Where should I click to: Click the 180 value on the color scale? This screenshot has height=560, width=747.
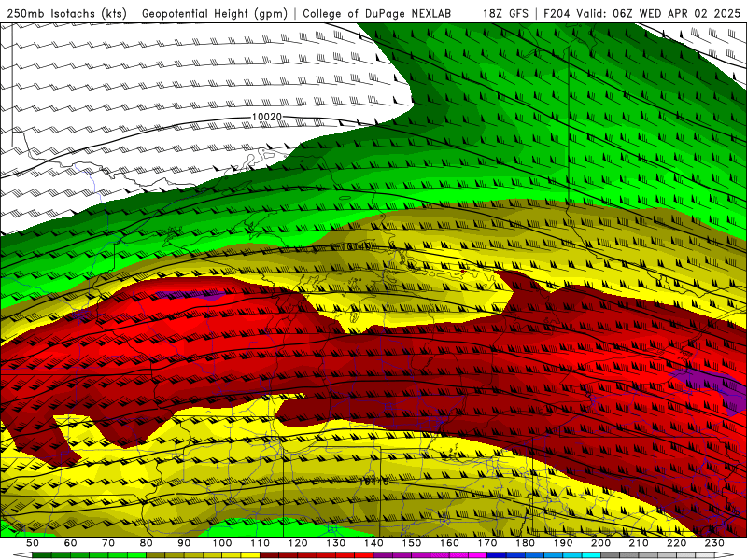click(526, 543)
